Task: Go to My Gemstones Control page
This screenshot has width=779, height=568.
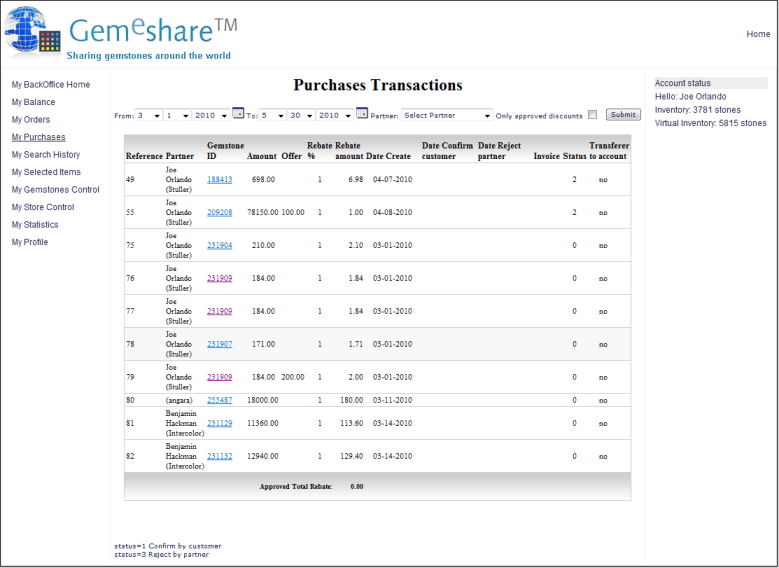Action: [55, 189]
